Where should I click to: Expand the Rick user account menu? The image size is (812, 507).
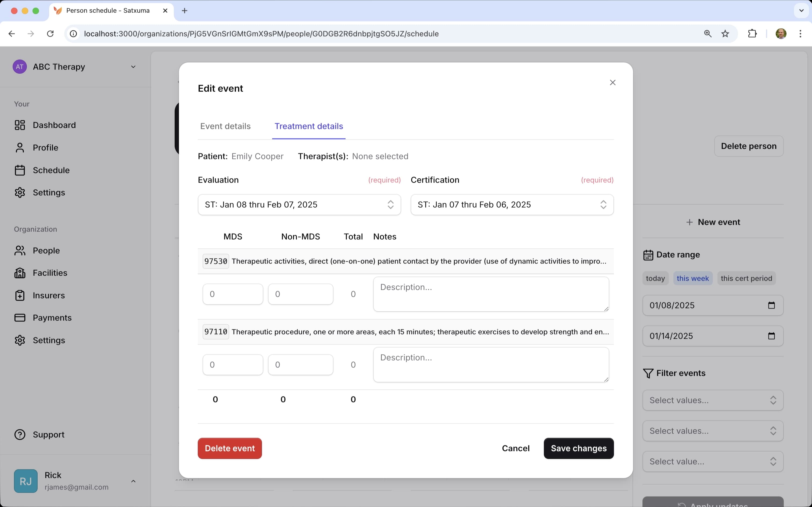(133, 481)
